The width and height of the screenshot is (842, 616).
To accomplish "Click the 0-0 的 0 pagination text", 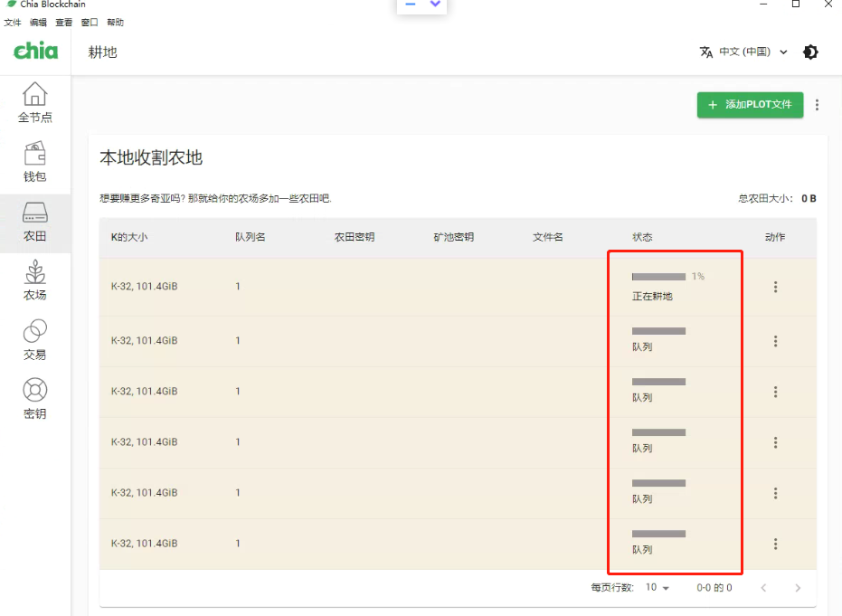I will (714, 588).
